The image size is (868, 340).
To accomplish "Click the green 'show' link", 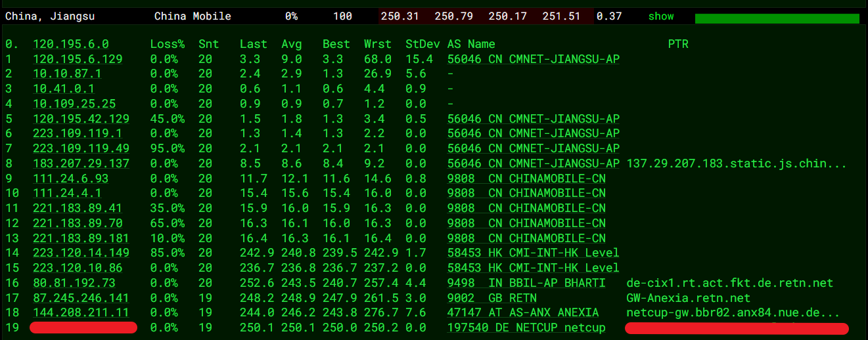I will coord(661,16).
